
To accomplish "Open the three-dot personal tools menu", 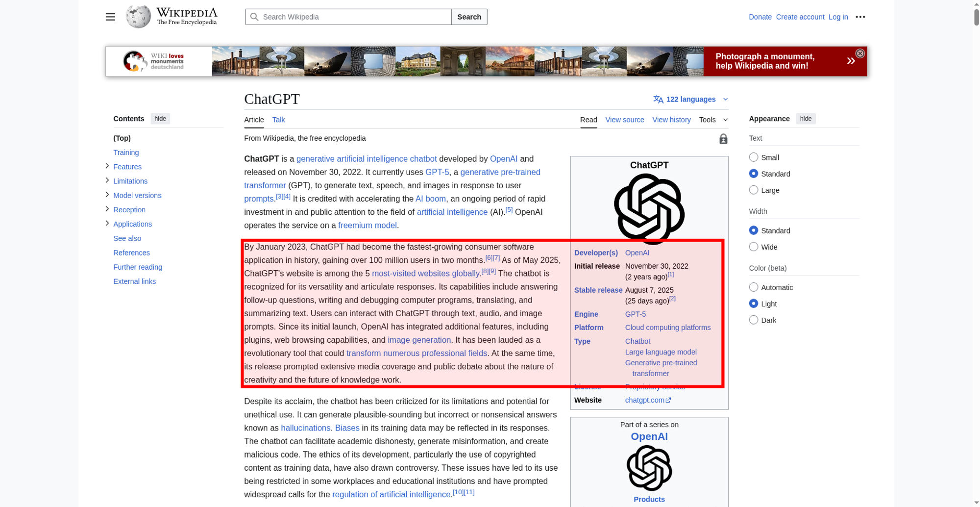I will tap(860, 17).
